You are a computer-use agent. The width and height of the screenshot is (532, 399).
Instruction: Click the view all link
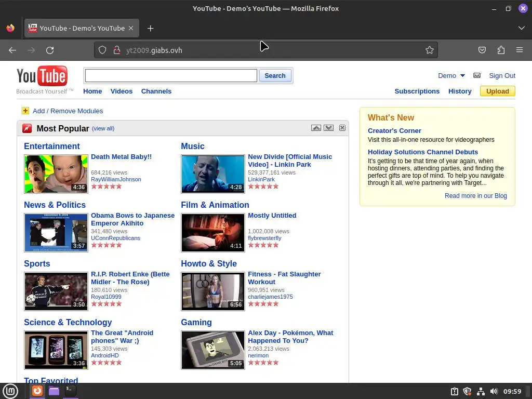pyautogui.click(x=103, y=129)
